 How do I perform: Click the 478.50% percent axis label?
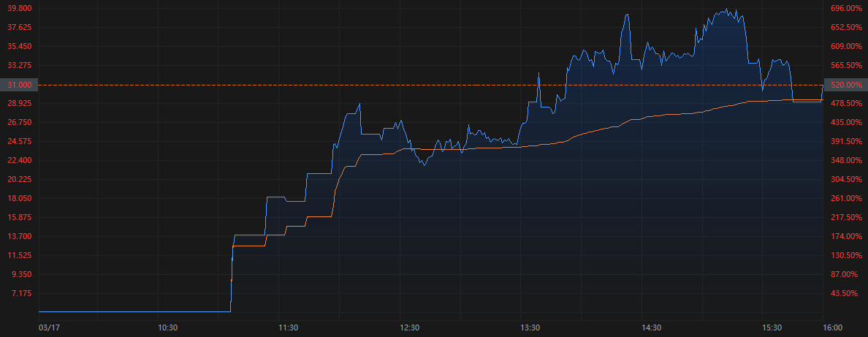pyautogui.click(x=845, y=104)
